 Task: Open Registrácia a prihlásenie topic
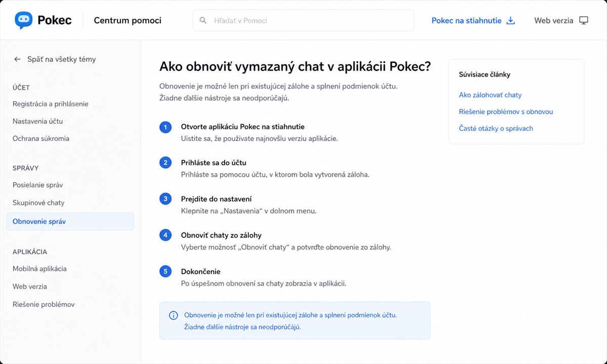(51, 104)
